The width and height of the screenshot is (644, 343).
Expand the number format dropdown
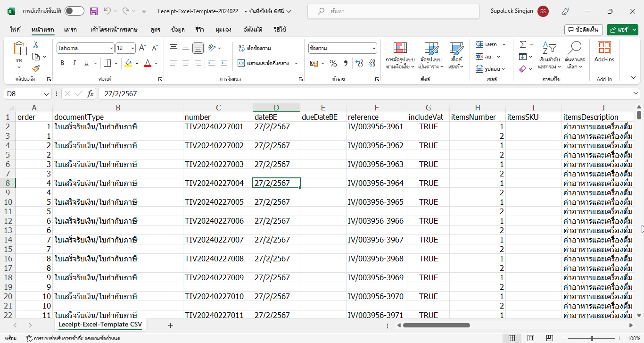tap(374, 48)
